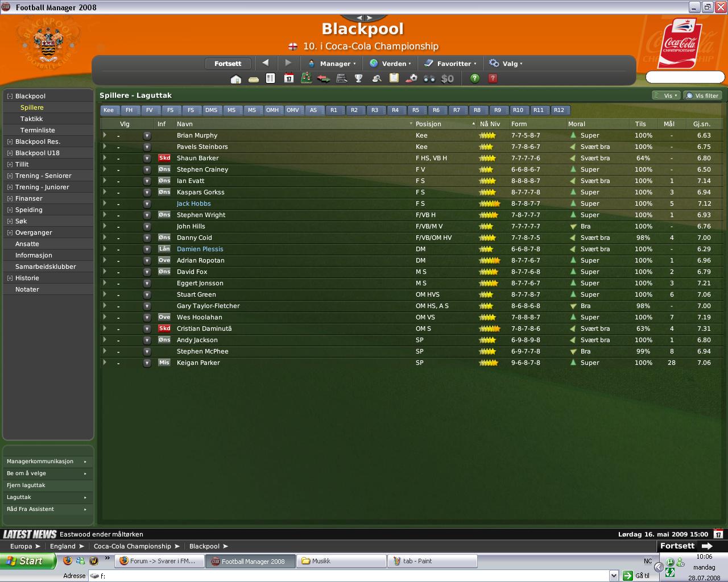The height and width of the screenshot is (582, 728).
Task: Open the Valg menu
Action: (506, 64)
